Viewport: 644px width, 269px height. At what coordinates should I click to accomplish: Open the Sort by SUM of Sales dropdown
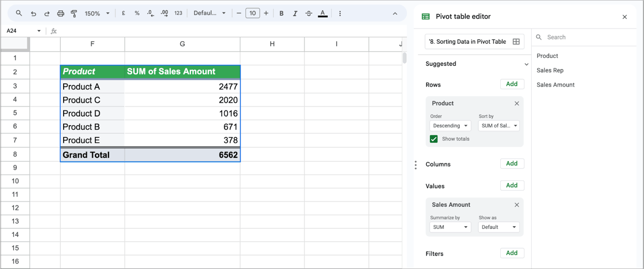tap(499, 126)
